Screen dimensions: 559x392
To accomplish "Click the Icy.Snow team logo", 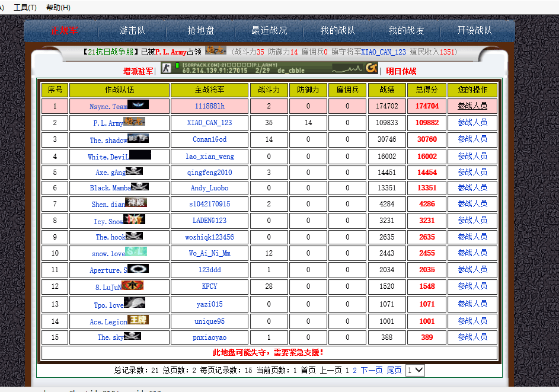I will pos(134,219).
